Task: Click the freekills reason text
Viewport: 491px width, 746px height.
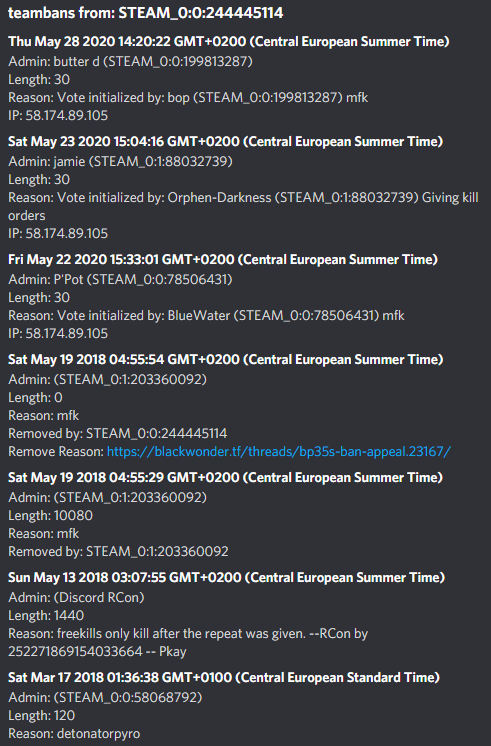Action: [x=188, y=642]
